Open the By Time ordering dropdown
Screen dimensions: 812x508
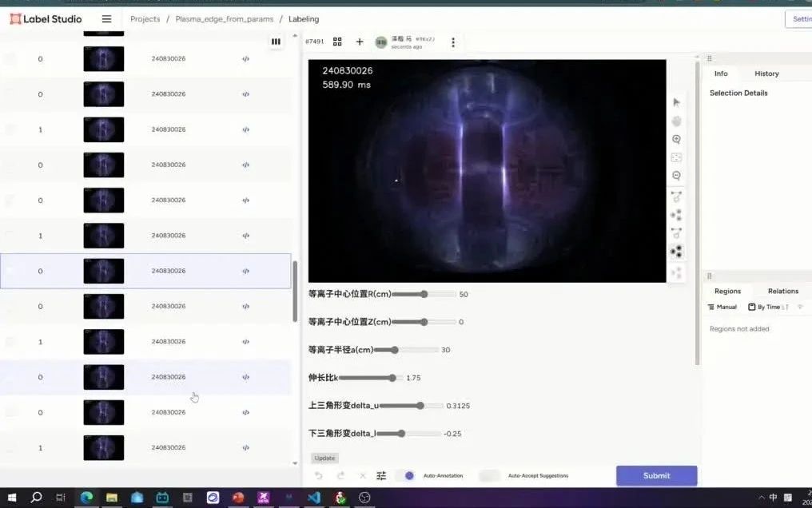(769, 308)
